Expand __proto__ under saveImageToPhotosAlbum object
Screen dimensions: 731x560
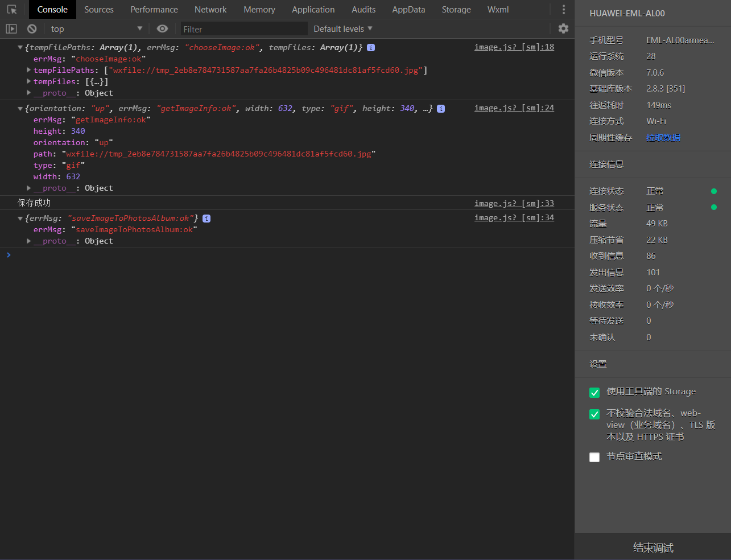point(29,241)
